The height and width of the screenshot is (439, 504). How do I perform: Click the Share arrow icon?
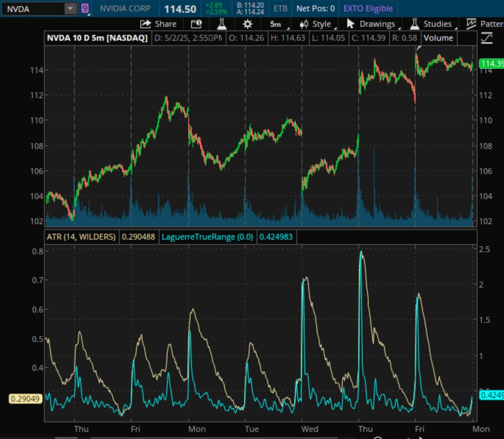145,24
